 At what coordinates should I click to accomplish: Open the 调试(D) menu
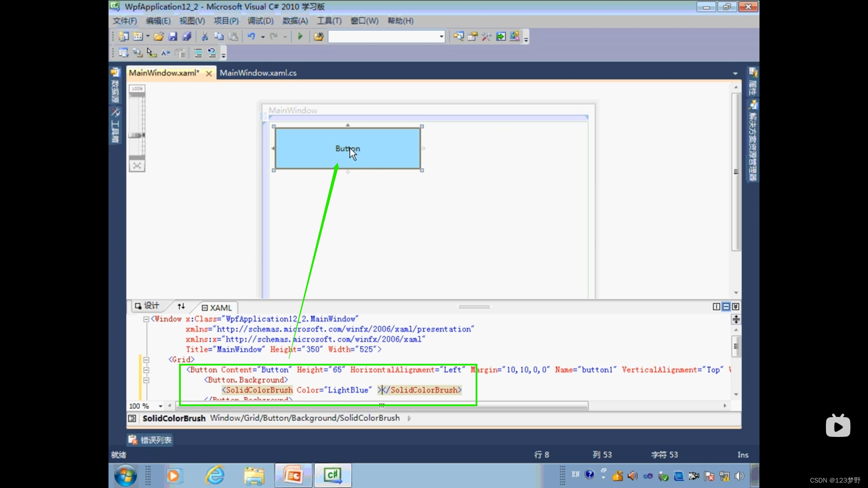[x=260, y=21]
